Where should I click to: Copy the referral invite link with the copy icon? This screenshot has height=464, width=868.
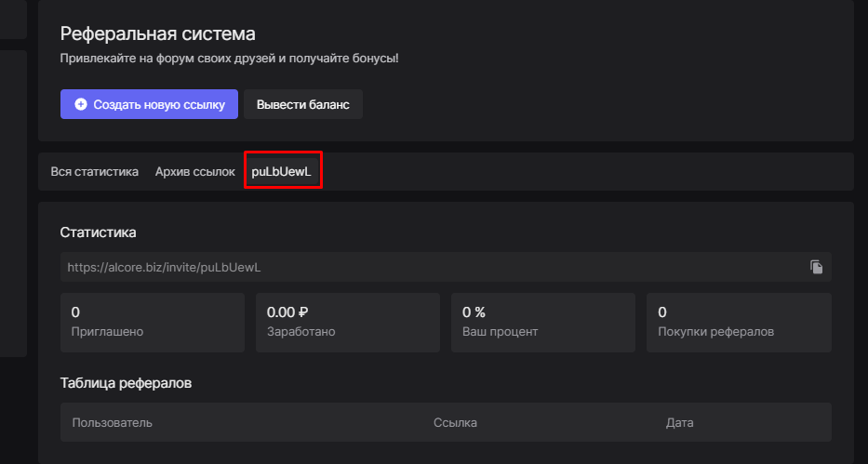[816, 267]
